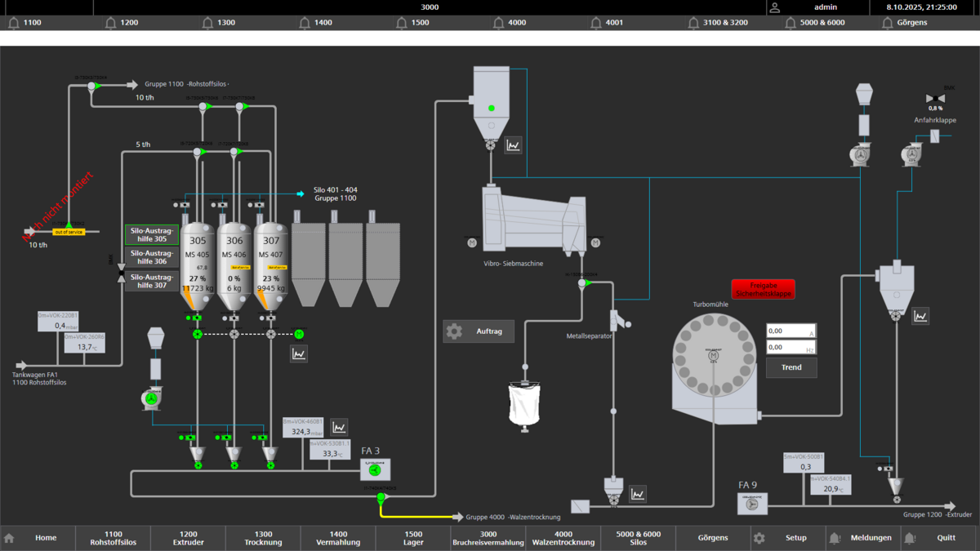Click the FA 3 blower symbol
This screenshot has height=551, width=980.
(x=375, y=469)
